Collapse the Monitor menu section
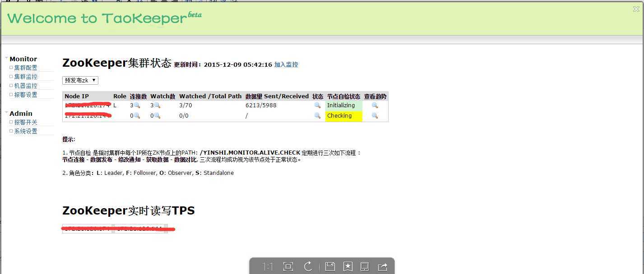The height and width of the screenshot is (274, 644). point(7,58)
